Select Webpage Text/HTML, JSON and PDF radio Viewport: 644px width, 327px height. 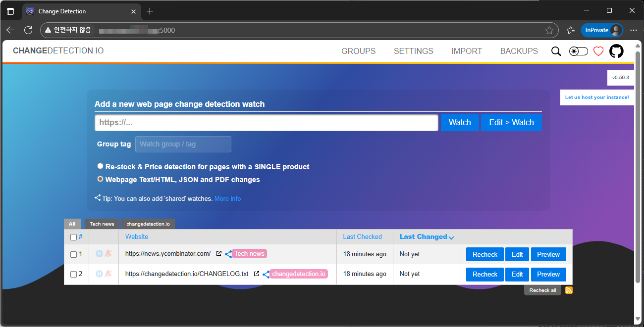100,179
